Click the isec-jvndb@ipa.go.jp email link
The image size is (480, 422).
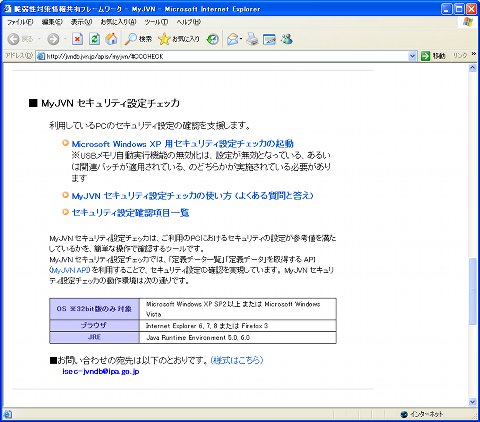(x=101, y=371)
